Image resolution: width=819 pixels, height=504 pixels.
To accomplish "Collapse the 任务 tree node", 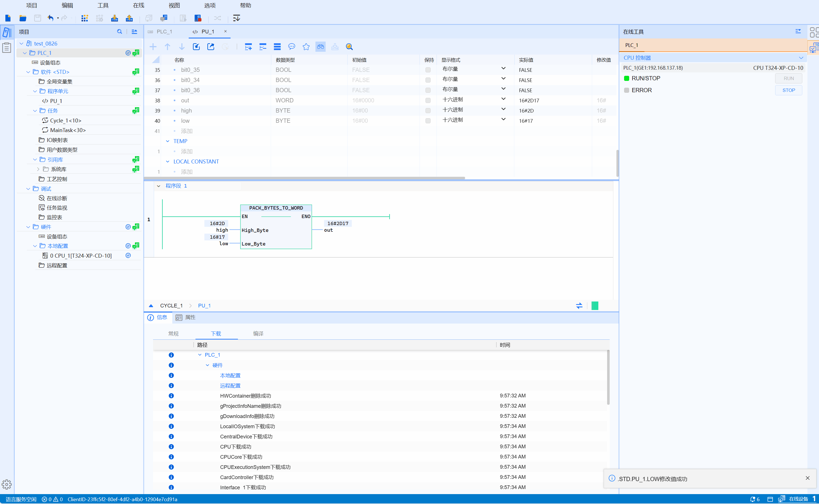I will (x=35, y=111).
